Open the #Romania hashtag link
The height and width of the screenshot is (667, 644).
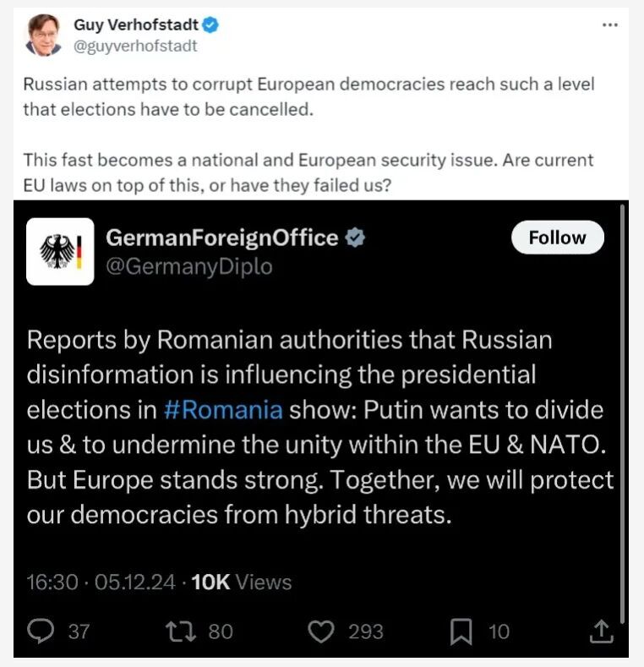223,410
